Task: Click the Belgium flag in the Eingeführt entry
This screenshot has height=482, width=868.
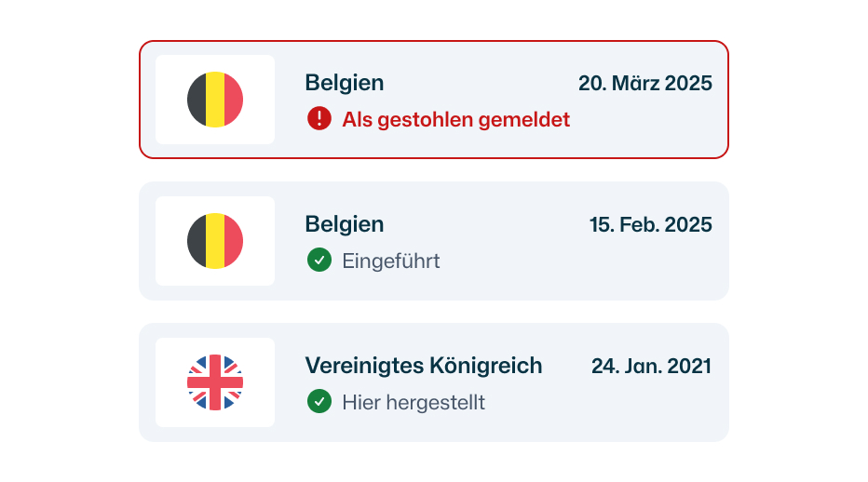Action: click(x=215, y=241)
